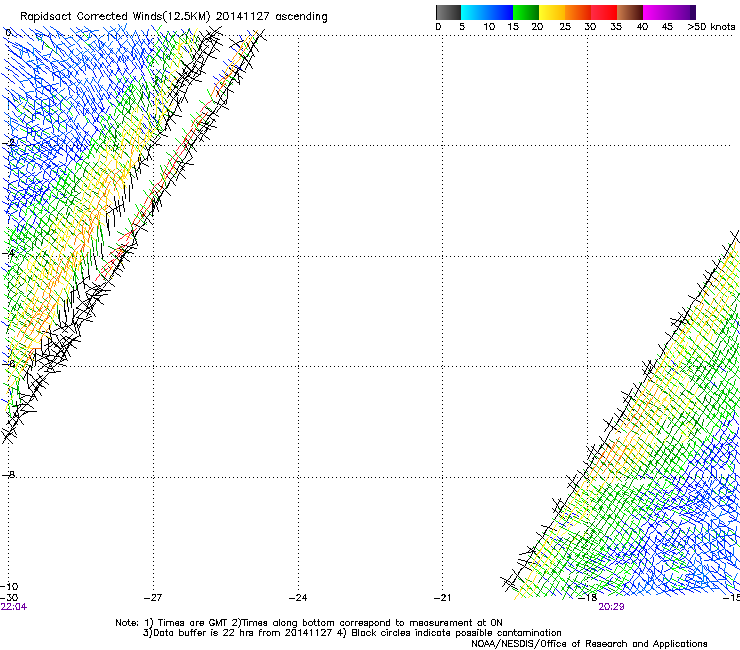Click the green 15-20 knots legend swatch

click(526, 12)
